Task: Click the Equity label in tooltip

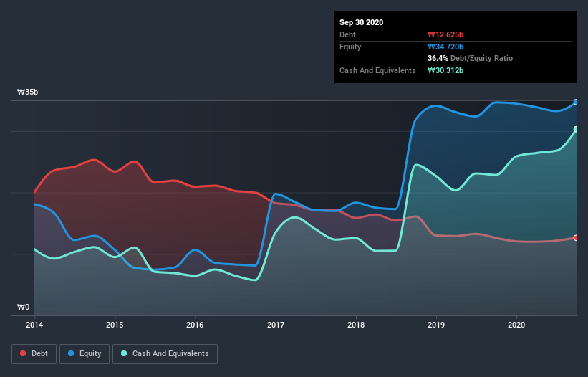Action: tap(350, 47)
